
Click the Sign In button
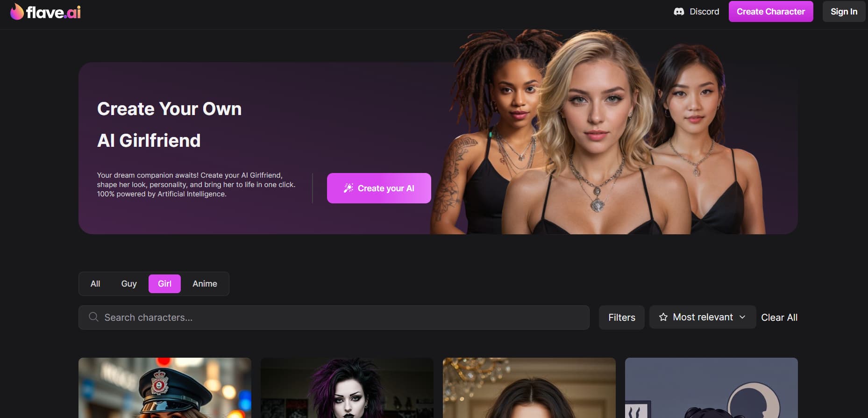pos(844,12)
